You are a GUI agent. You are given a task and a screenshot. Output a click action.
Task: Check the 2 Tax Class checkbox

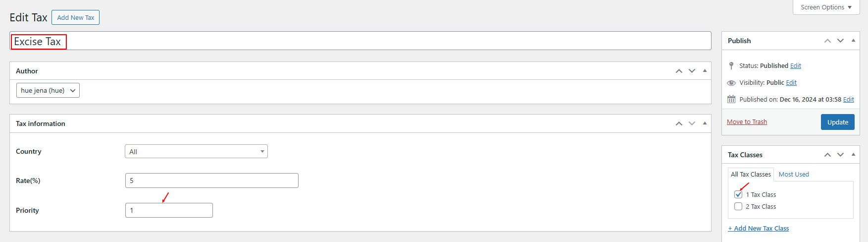click(x=738, y=206)
